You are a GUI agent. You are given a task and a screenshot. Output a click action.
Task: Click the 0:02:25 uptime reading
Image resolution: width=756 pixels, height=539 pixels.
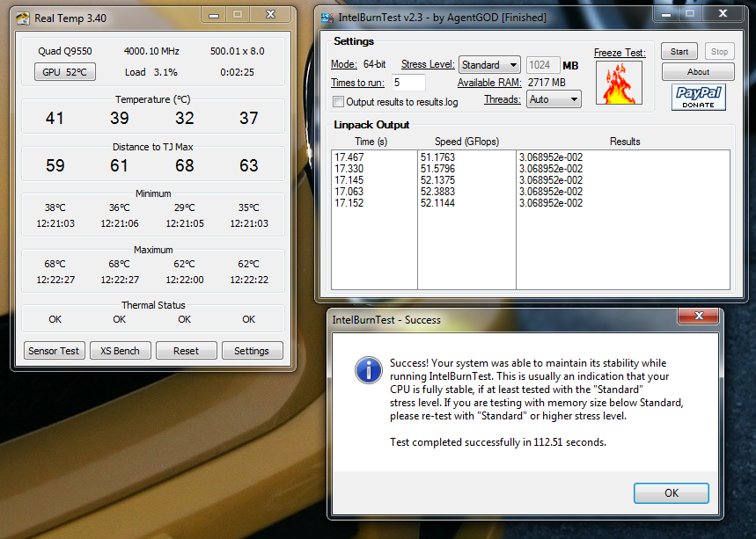tap(238, 72)
